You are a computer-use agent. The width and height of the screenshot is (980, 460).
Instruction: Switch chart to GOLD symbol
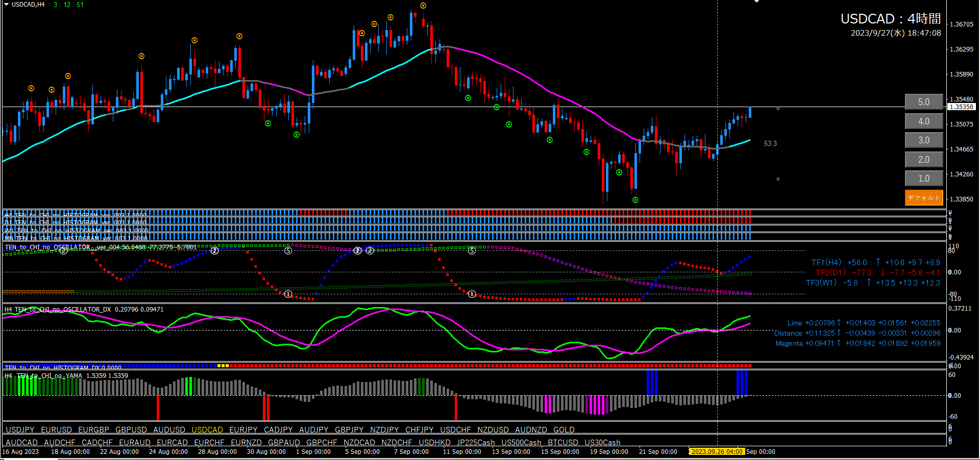tap(564, 430)
